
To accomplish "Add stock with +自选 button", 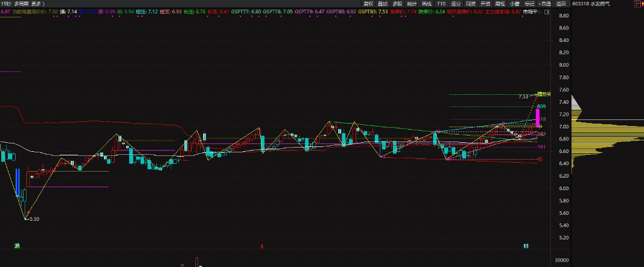I will (x=545, y=4).
